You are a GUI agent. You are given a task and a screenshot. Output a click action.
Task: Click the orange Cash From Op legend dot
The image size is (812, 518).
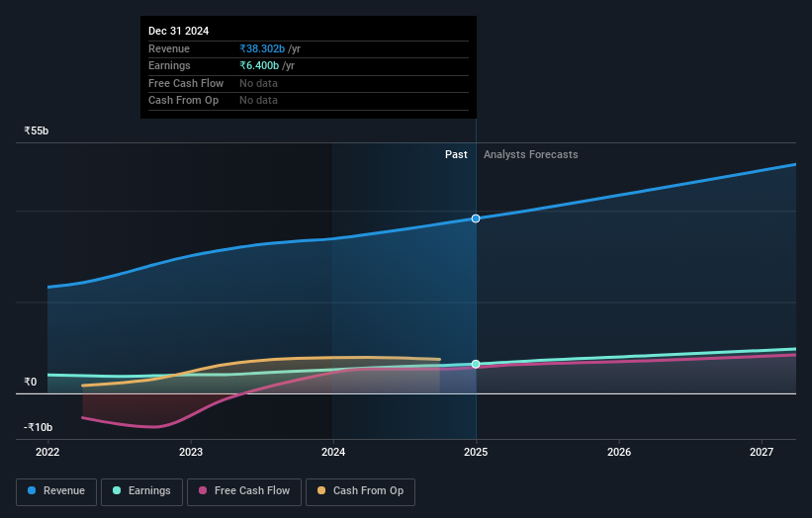coord(321,490)
